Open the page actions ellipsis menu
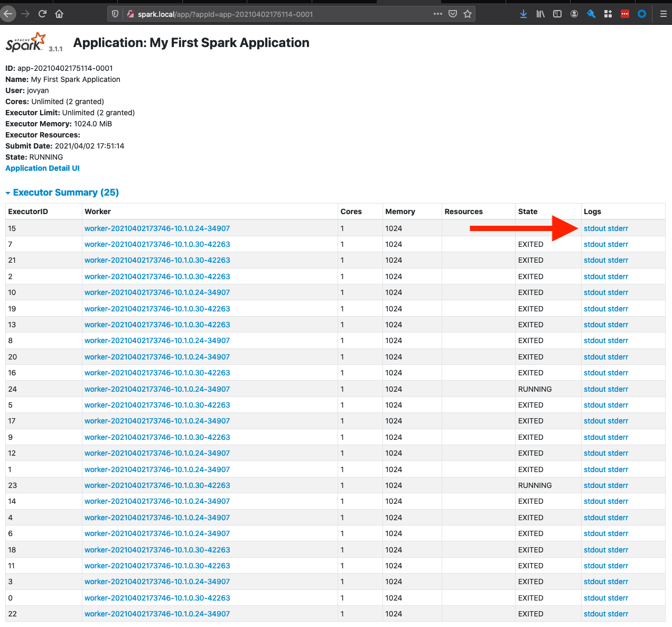The width and height of the screenshot is (672, 627). point(437,14)
